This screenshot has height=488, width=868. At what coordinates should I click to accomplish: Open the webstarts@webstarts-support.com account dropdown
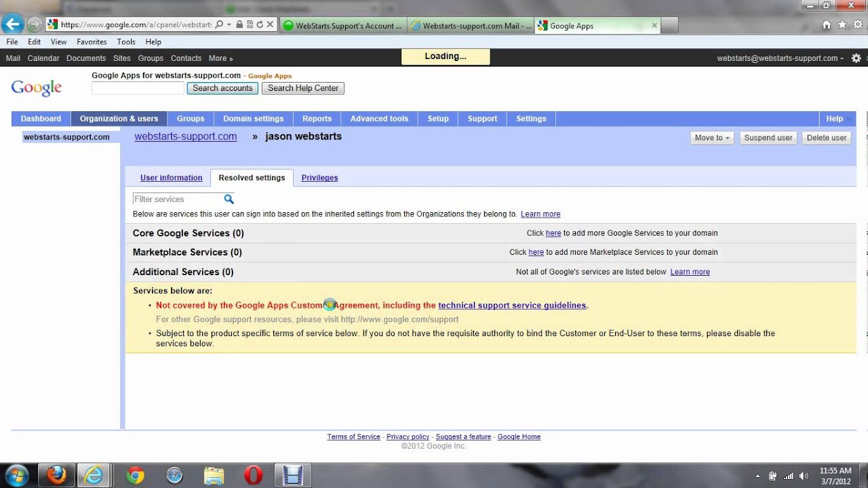[781, 58]
